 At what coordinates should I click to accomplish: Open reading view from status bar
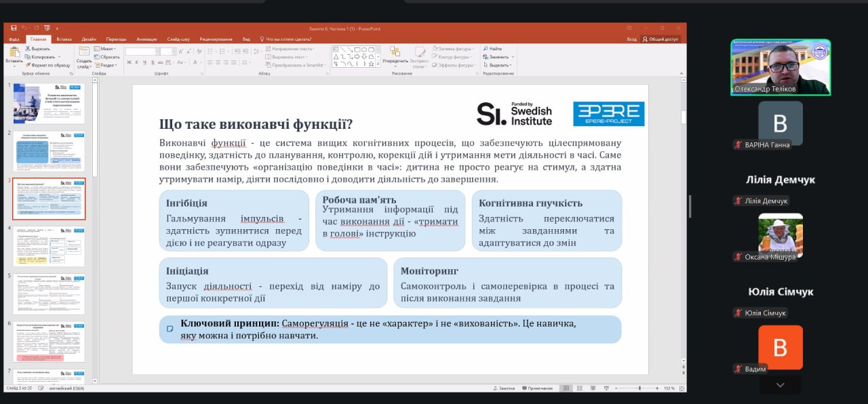593,388
